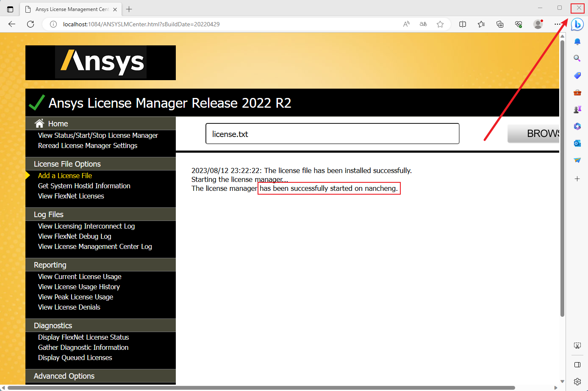Open View FlexNet Debug Log
The image size is (588, 391).
[x=75, y=236]
